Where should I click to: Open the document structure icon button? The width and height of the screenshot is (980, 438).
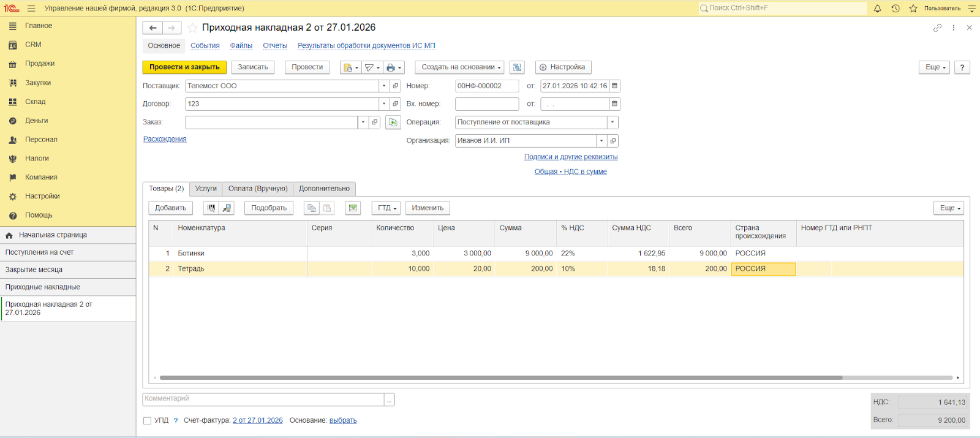point(518,67)
